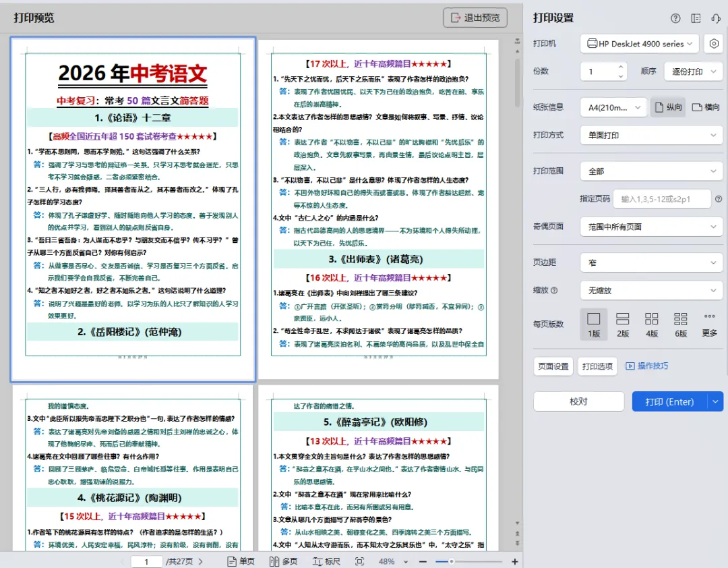Screen dimensions: 728x568
Task: Expand the 缩放 scaling dropdown
Action: click(651, 290)
